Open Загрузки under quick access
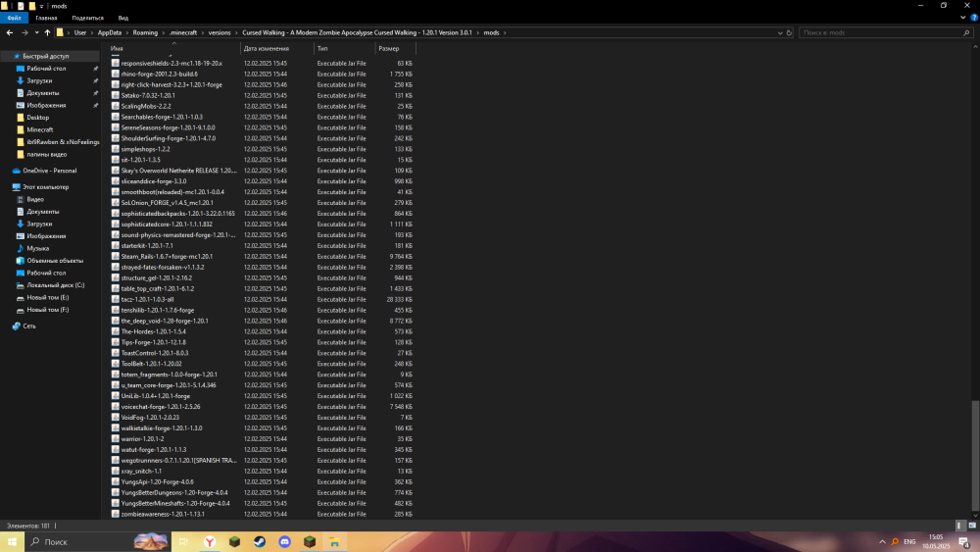This screenshot has height=552, width=980. (x=39, y=80)
